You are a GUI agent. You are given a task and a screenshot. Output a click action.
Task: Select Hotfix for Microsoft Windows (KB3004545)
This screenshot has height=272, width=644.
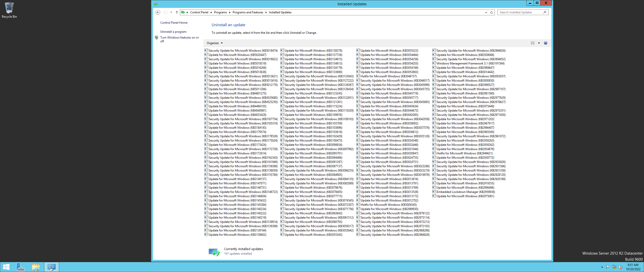click(386, 205)
